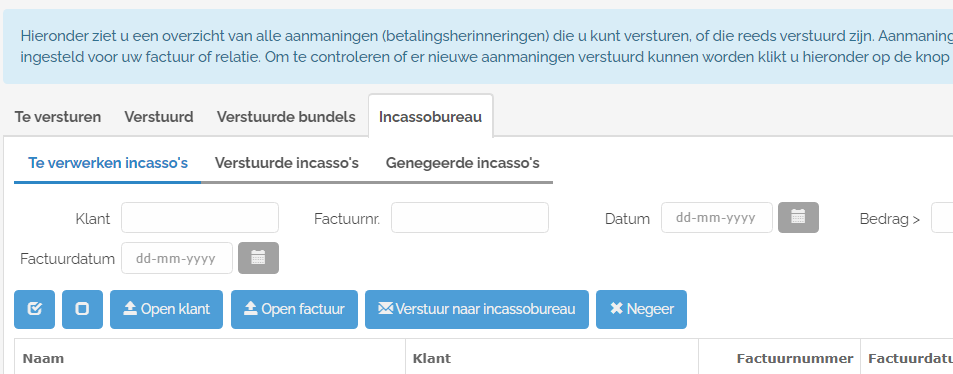Click the Open klant button
Viewport: 953px width, 374px height.
tap(167, 310)
